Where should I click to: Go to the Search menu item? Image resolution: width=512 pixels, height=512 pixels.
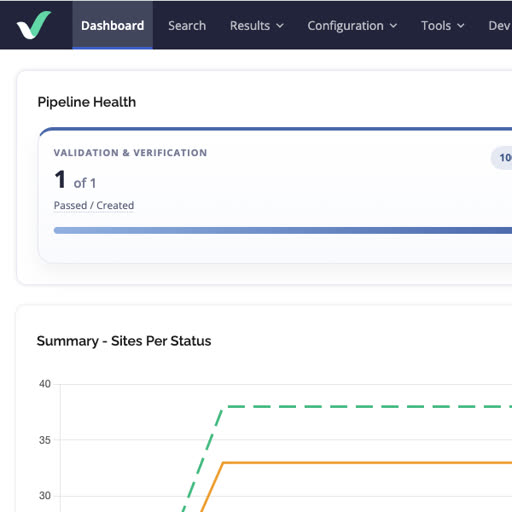pyautogui.click(x=187, y=26)
